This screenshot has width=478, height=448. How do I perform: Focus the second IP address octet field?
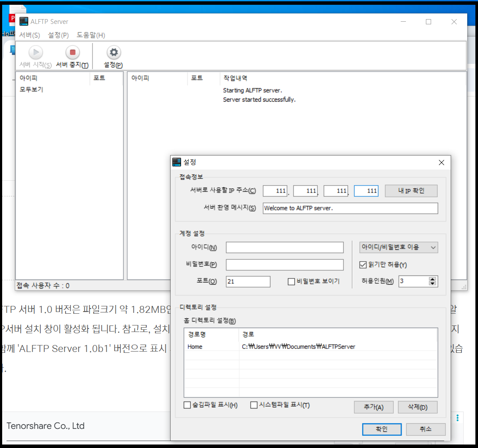[x=305, y=191]
